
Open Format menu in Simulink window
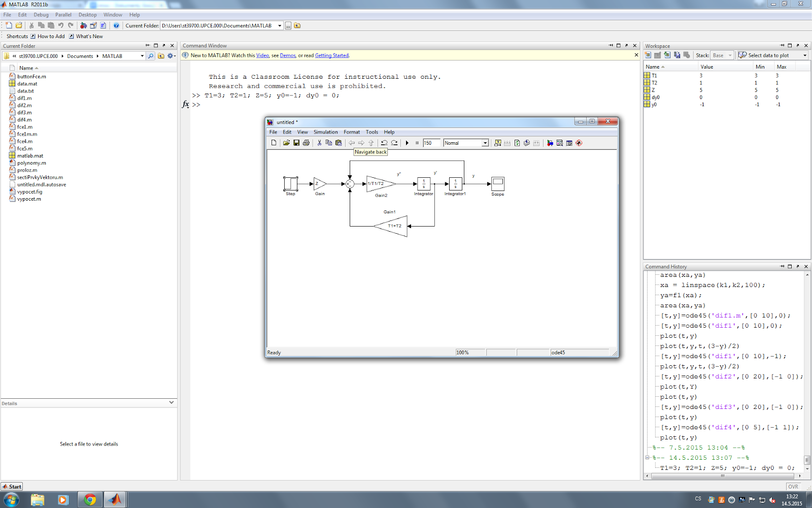click(x=352, y=132)
